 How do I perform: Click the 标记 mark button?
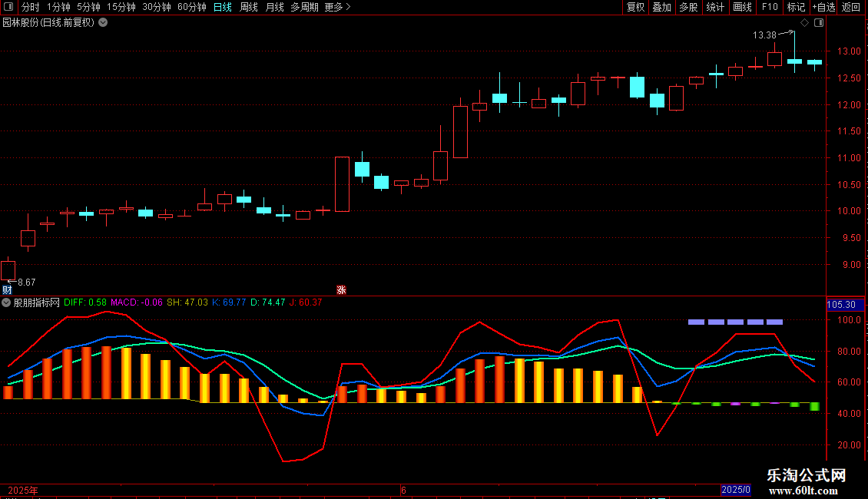[x=796, y=7]
